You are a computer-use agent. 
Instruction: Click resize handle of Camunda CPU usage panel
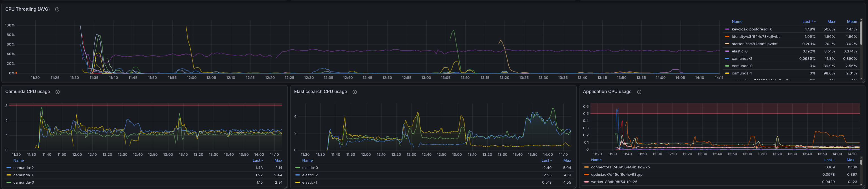point(286,187)
